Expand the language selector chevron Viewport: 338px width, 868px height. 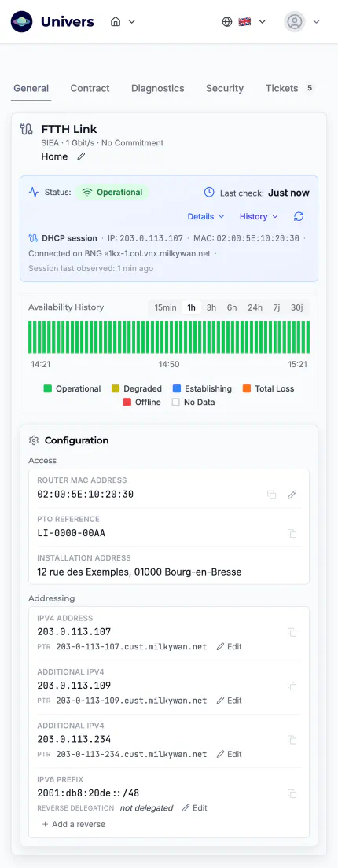pyautogui.click(x=263, y=21)
